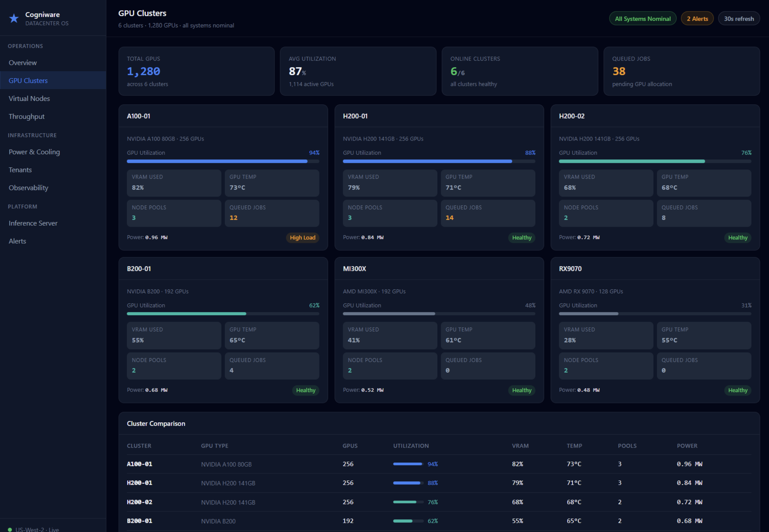Click the UTILIZATION column header
769x532 pixels.
(x=411, y=446)
